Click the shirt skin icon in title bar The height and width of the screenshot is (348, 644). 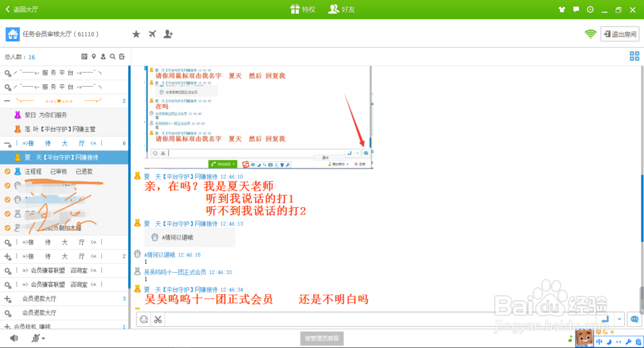562,10
